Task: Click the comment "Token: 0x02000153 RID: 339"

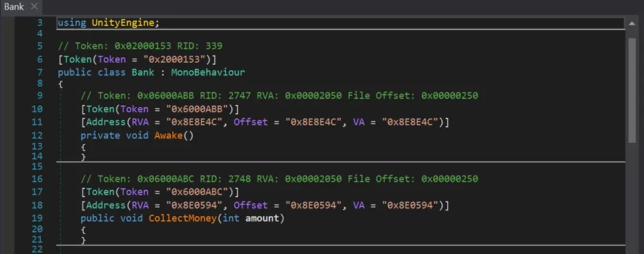Action: pyautogui.click(x=140, y=46)
